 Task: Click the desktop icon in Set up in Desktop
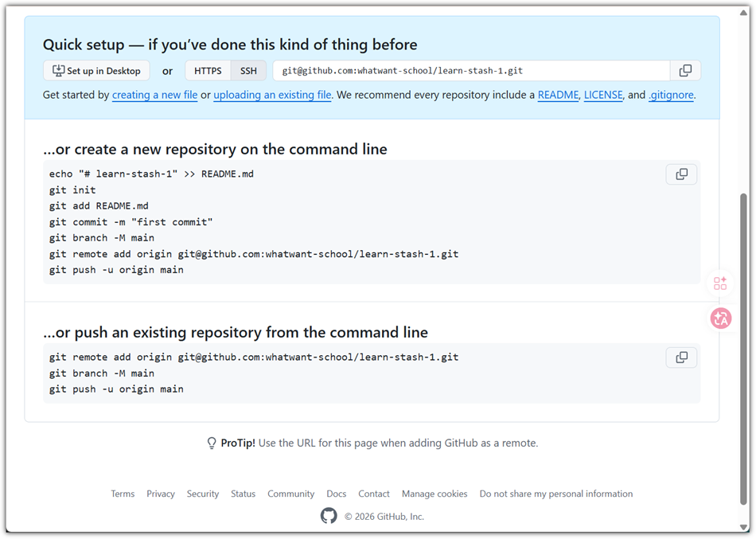58,70
